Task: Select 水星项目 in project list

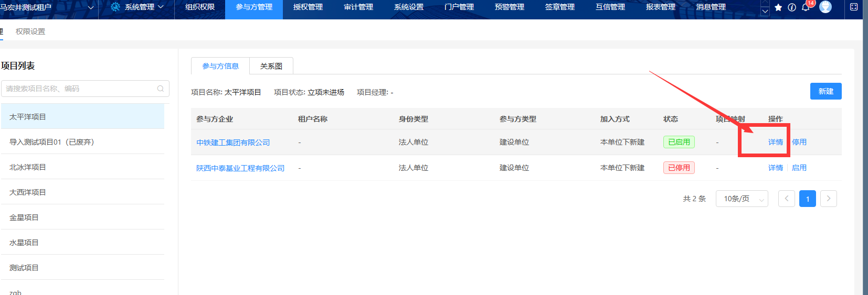Action: 82,242
